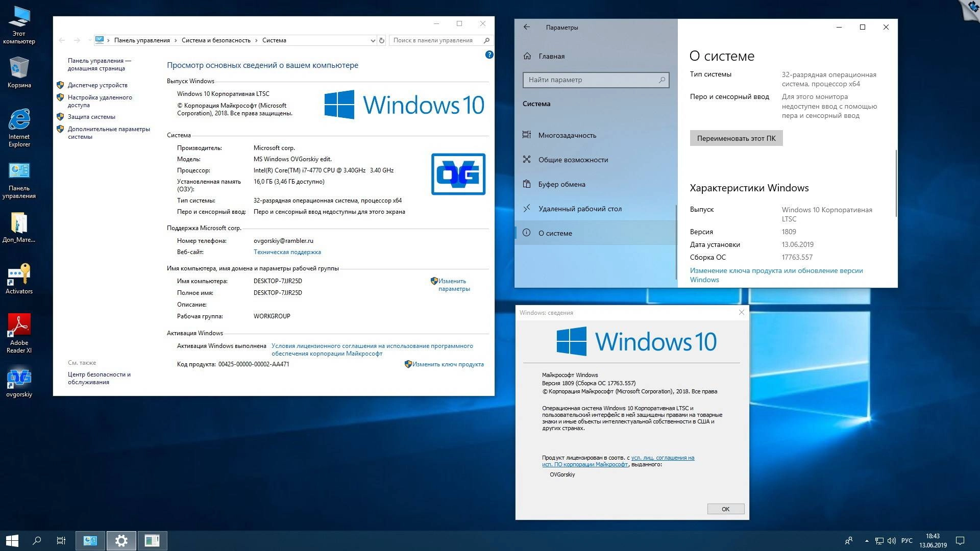This screenshot has height=551, width=980.
Task: Select Буфер обмена in Settings sidebar
Action: (596, 184)
